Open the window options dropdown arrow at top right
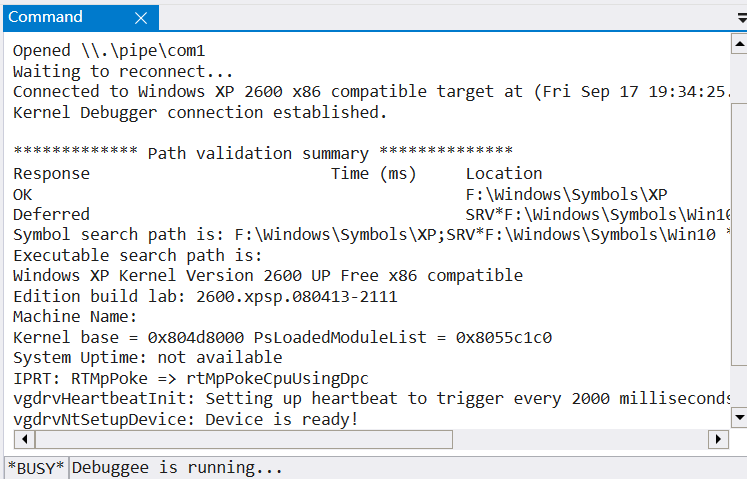Viewport: 747px width, 479px height. (742, 18)
